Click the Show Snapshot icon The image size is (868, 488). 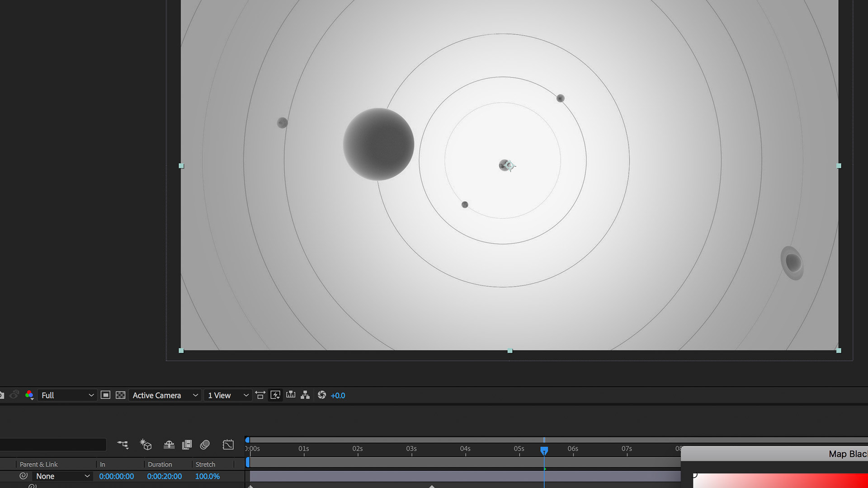[14, 395]
